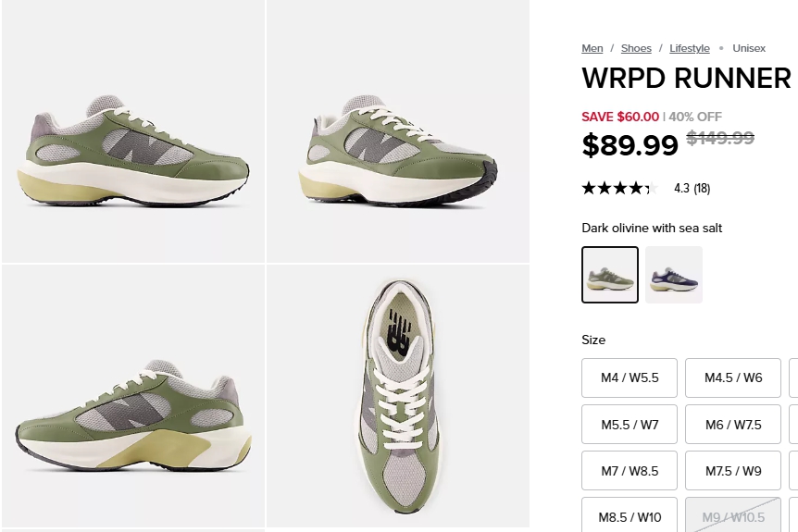
Task: Select size M7.5 / W9
Action: (733, 470)
